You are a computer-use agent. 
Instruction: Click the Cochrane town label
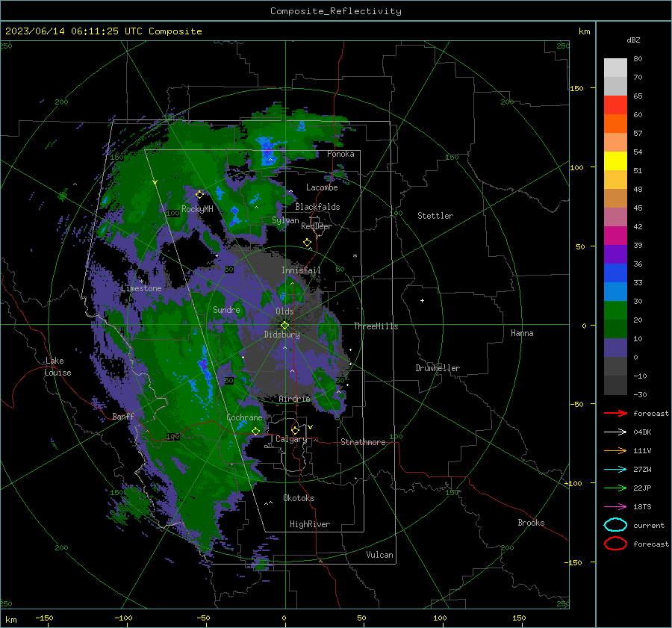[244, 417]
